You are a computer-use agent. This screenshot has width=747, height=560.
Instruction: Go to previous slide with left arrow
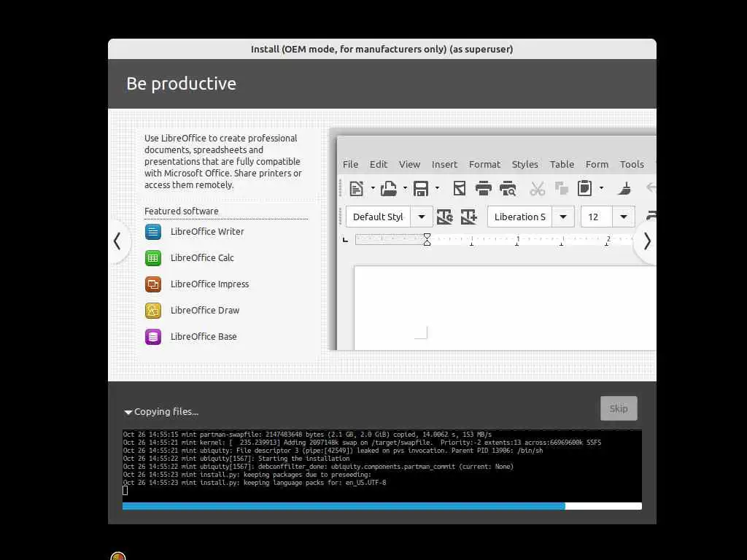[x=117, y=241]
